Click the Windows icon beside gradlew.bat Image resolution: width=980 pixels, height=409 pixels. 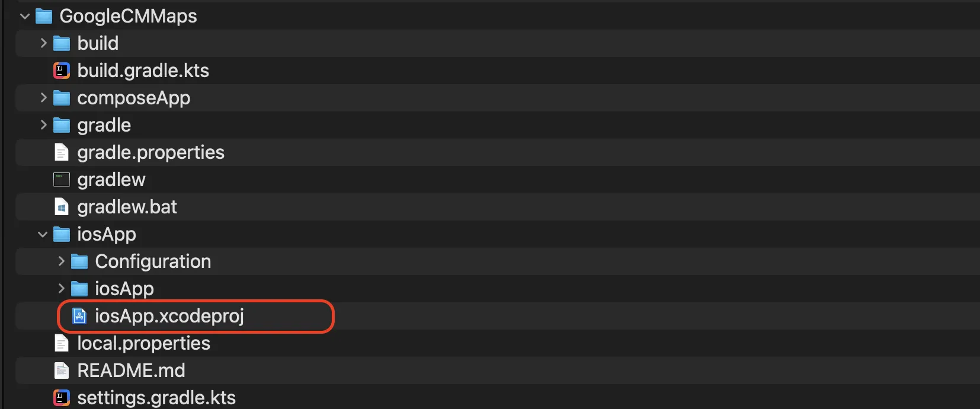(61, 206)
